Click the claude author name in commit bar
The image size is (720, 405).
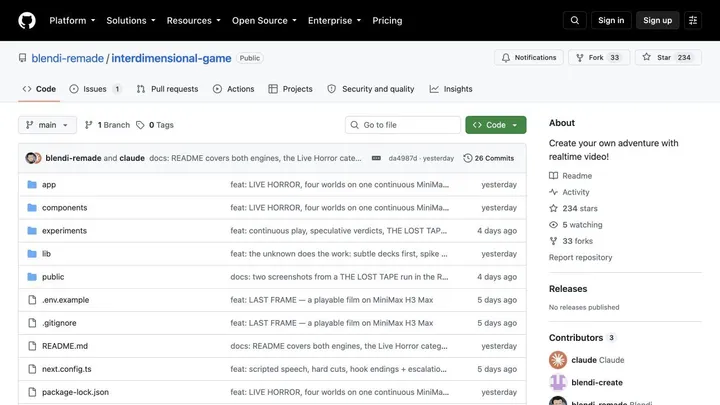[x=132, y=158]
